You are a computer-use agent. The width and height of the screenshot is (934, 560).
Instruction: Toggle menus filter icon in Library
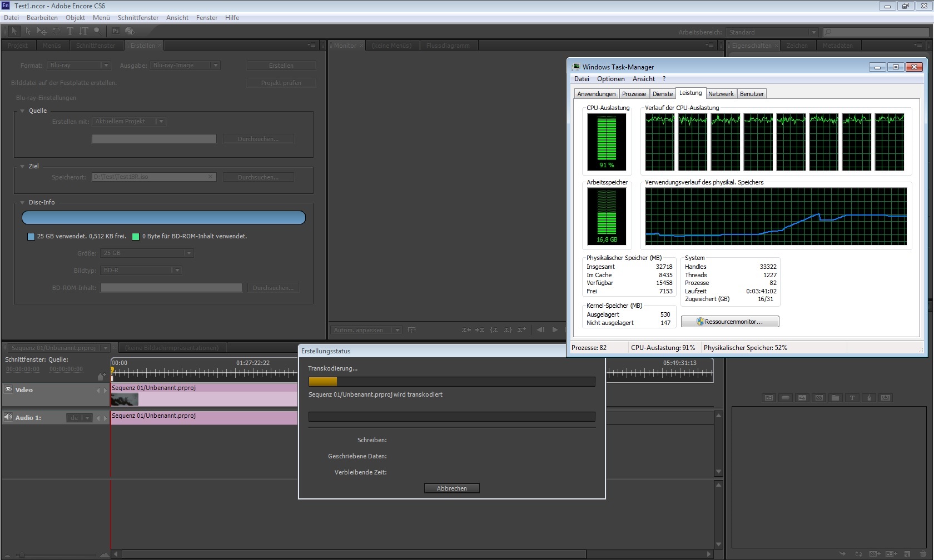pos(769,398)
